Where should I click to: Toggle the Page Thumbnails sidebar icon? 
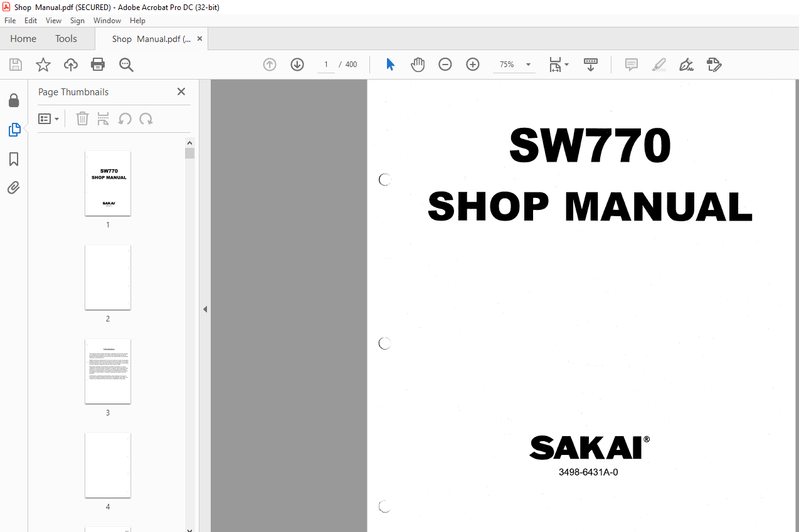14,130
